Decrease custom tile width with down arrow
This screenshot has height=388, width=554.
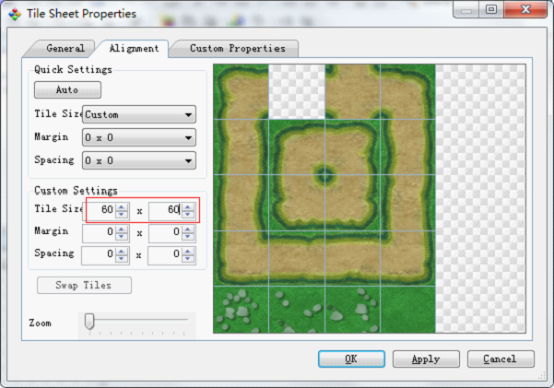click(x=122, y=214)
